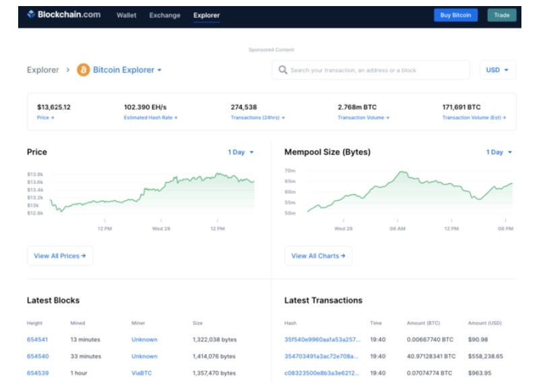This screenshot has width=545, height=392.
Task: Click the Height column header
Action: pos(34,323)
